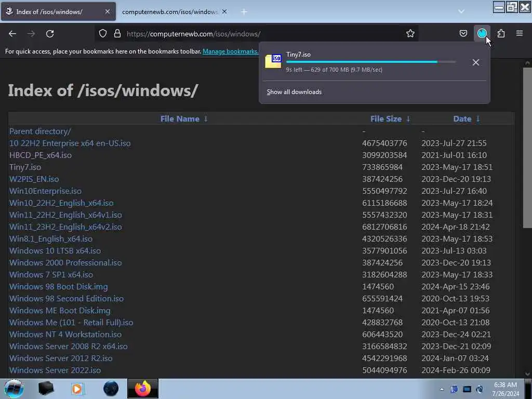Open the black box taskbar application
532x399 pixels.
click(x=46, y=389)
